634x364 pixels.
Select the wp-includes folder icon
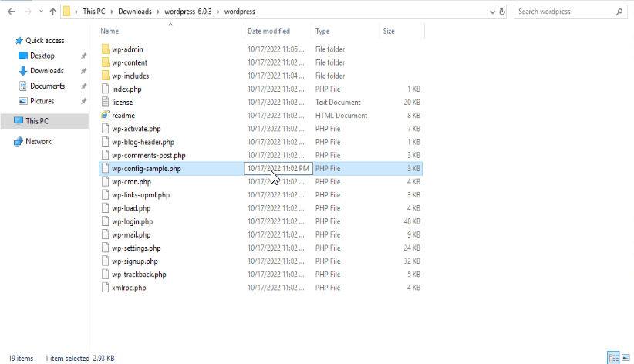105,76
